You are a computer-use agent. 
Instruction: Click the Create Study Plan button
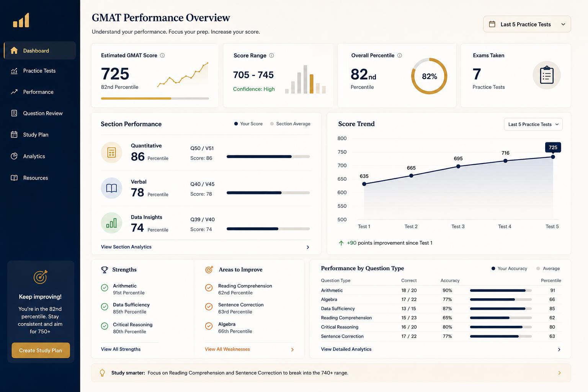point(41,350)
